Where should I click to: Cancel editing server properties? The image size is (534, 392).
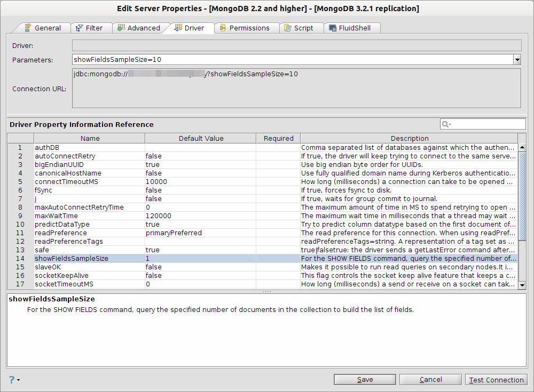[430, 379]
